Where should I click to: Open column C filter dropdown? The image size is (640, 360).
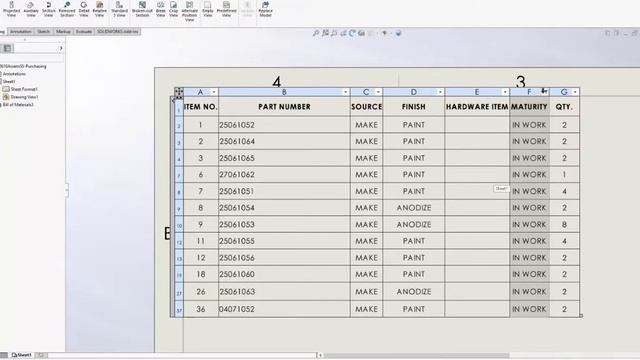378,92
